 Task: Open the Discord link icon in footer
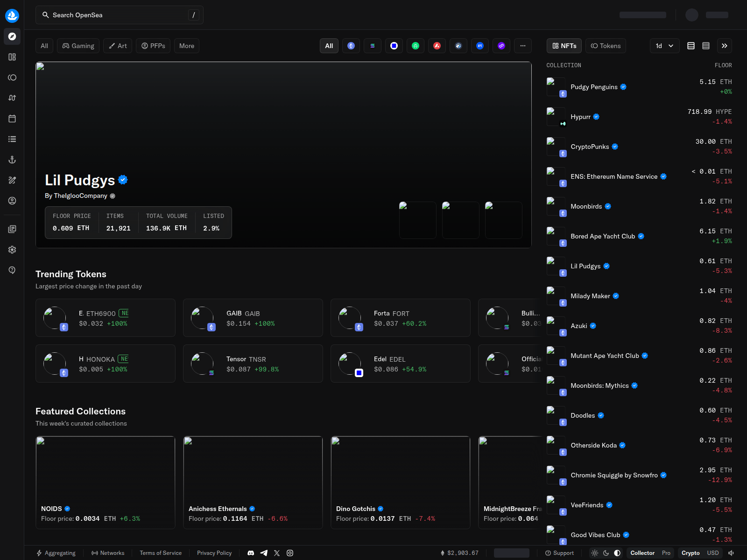coord(251,553)
